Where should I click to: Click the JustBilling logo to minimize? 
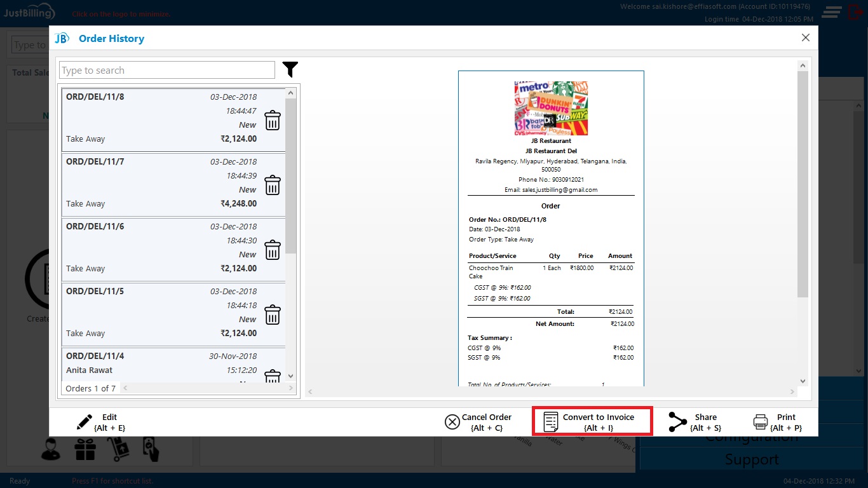[30, 13]
